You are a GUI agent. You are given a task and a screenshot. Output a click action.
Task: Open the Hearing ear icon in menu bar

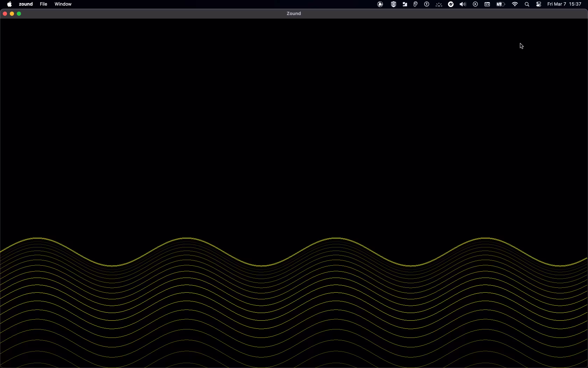tap(415, 4)
